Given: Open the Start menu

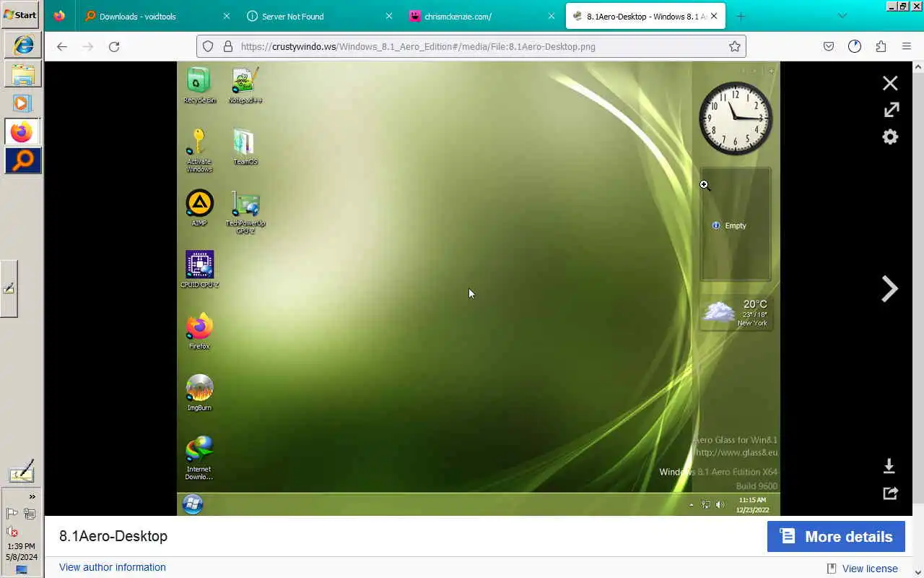Looking at the screenshot, I should (20, 14).
